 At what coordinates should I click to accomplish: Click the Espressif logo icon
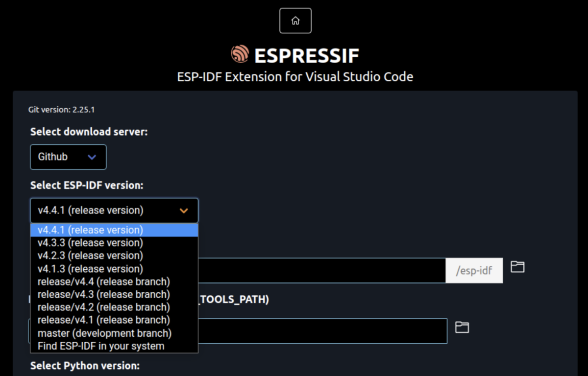(240, 54)
